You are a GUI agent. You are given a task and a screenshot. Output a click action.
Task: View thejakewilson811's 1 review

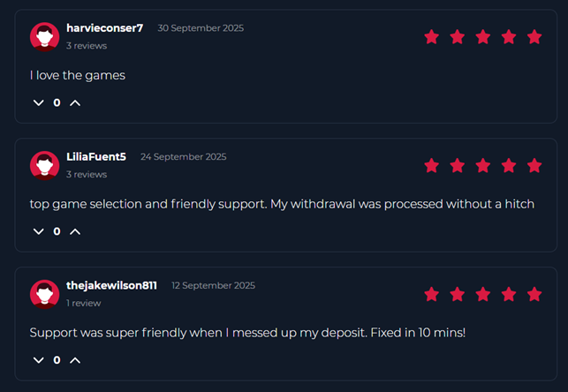[84, 303]
